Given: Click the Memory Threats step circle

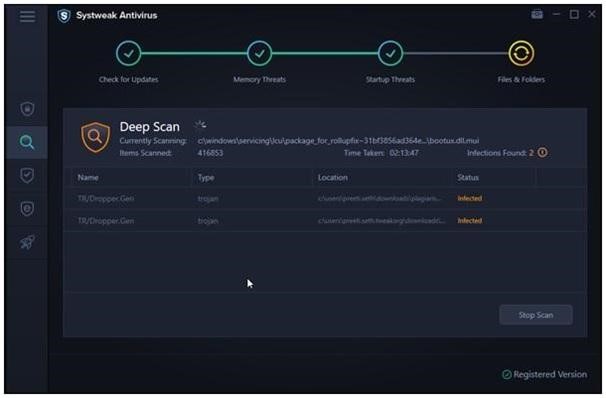Looking at the screenshot, I should (259, 53).
